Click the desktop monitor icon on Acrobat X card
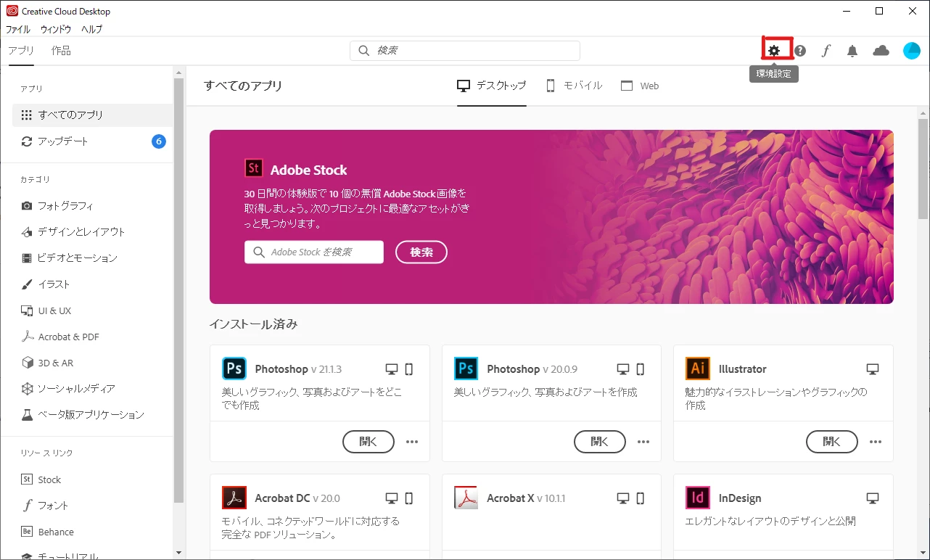Viewport: 930px width, 560px height. (623, 498)
